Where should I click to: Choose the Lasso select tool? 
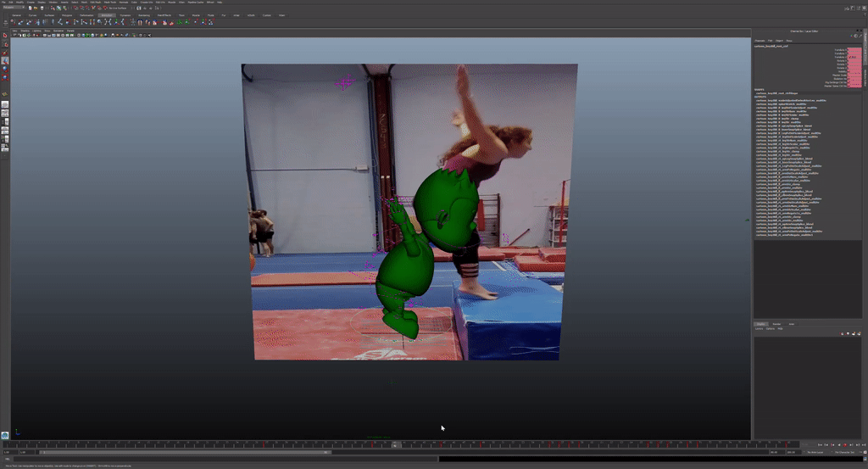point(5,44)
